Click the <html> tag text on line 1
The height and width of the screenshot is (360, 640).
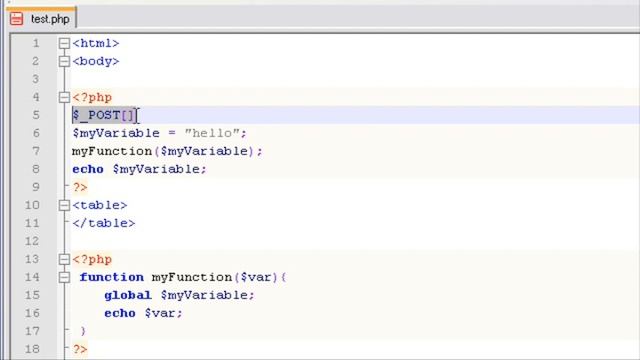tap(96, 43)
